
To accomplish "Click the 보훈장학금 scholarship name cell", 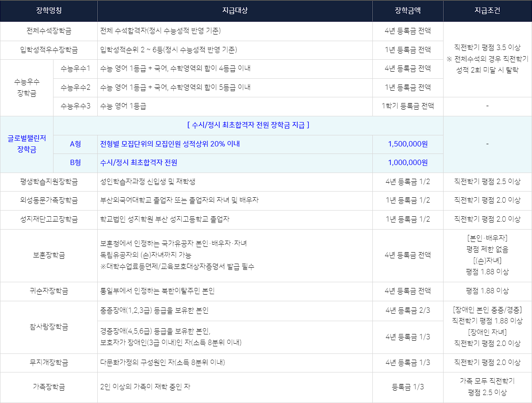I will pyautogui.click(x=49, y=255).
